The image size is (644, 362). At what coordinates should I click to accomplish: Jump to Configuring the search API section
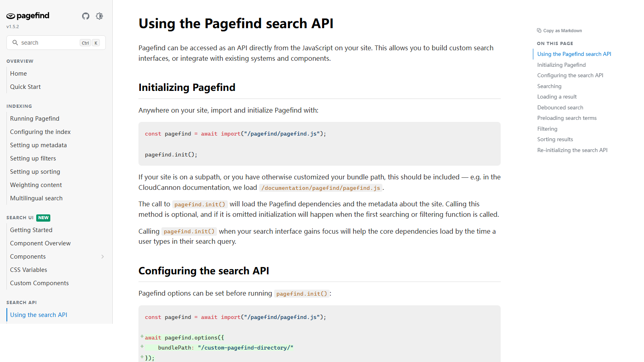pos(570,75)
